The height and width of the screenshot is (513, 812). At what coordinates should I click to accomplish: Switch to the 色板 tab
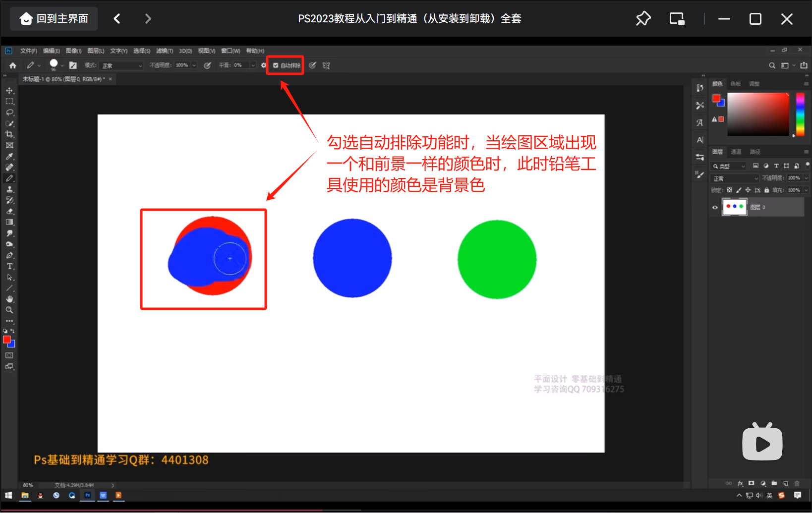tap(736, 84)
